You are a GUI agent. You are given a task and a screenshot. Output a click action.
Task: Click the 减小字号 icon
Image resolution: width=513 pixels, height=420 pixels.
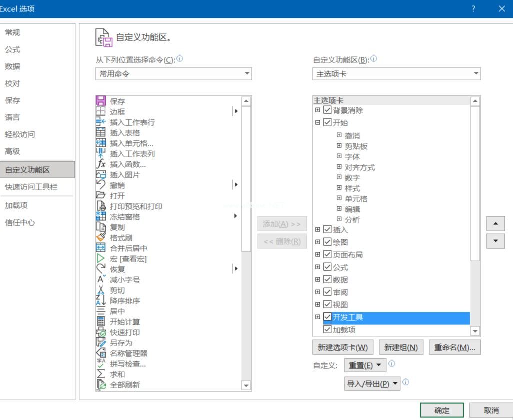(x=101, y=279)
